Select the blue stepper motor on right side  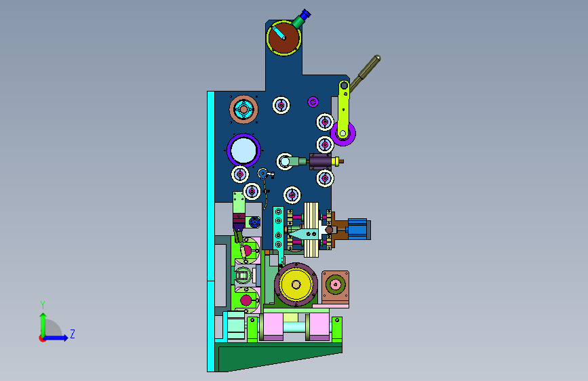point(359,228)
